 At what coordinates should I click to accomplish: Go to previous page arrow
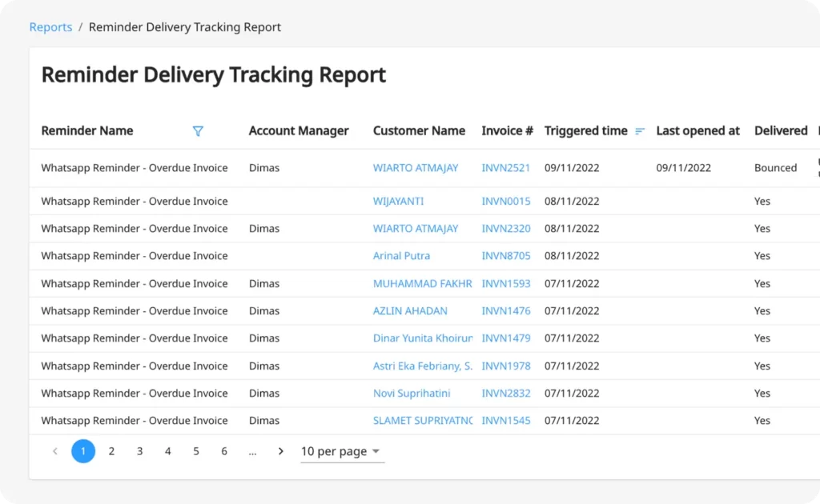pyautogui.click(x=55, y=451)
